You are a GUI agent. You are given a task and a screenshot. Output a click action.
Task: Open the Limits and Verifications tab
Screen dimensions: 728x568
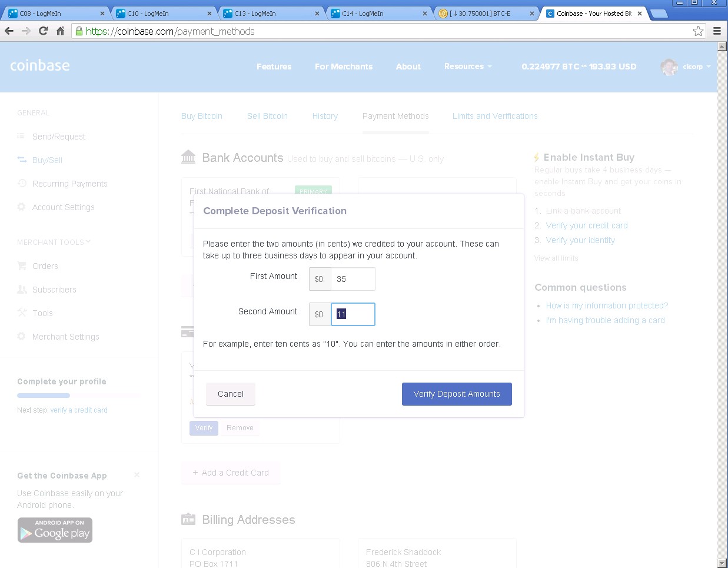coord(495,116)
